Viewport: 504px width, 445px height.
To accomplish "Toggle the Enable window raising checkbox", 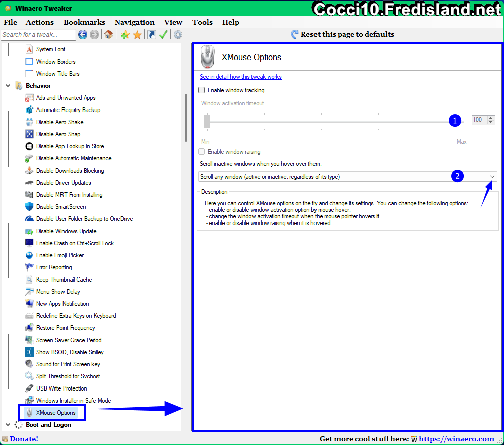I will click(202, 152).
